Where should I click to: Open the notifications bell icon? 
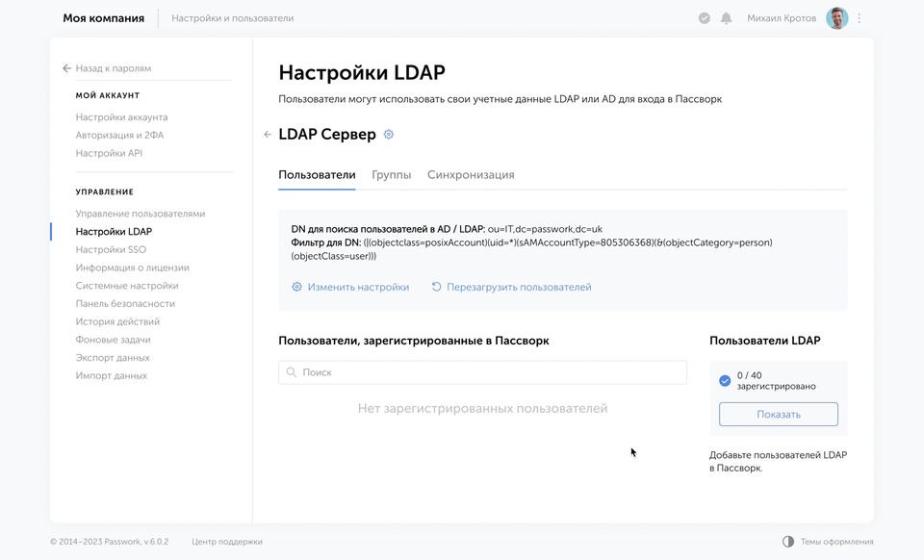[x=726, y=18]
